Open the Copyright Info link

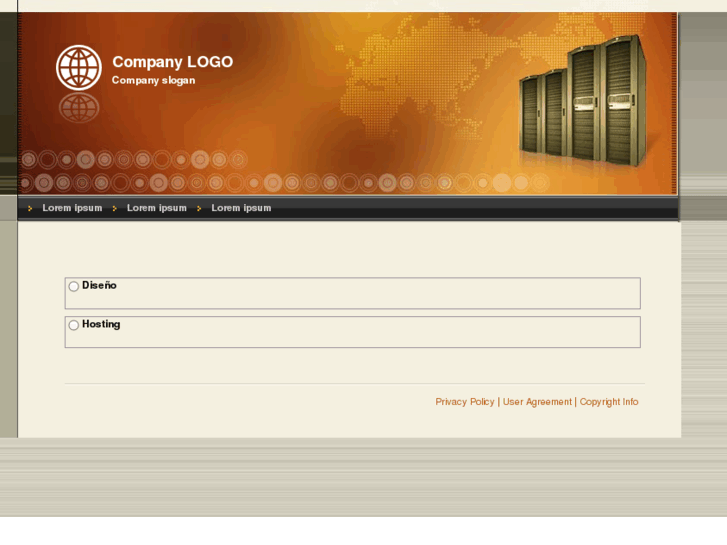click(x=609, y=402)
